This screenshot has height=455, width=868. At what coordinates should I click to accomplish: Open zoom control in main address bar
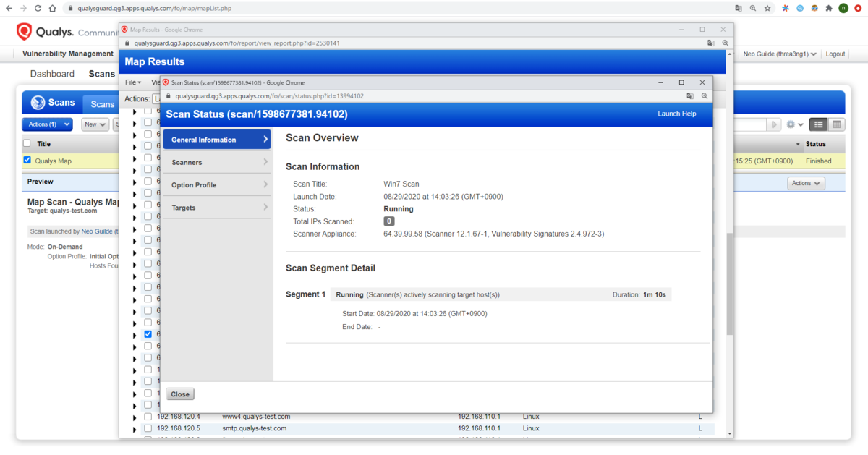753,9
